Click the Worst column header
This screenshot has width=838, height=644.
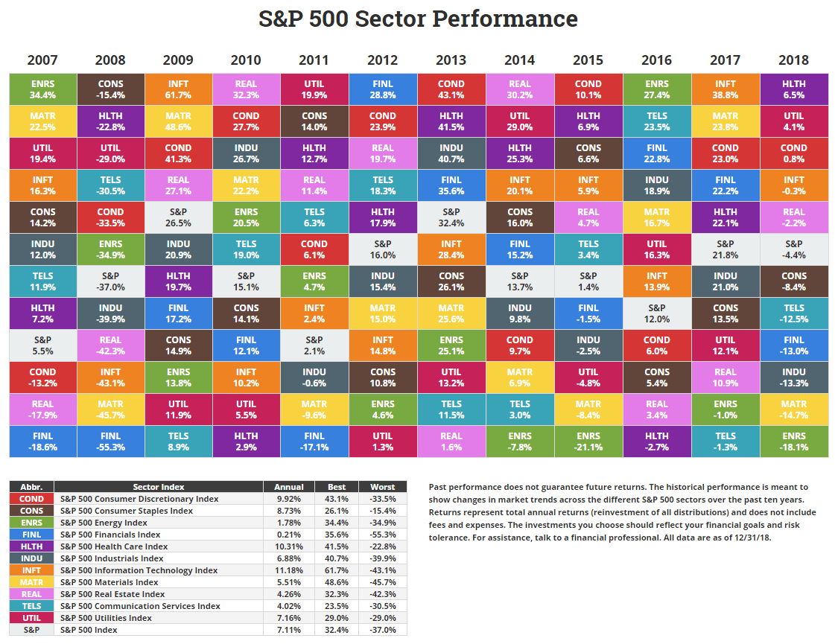[x=383, y=486]
